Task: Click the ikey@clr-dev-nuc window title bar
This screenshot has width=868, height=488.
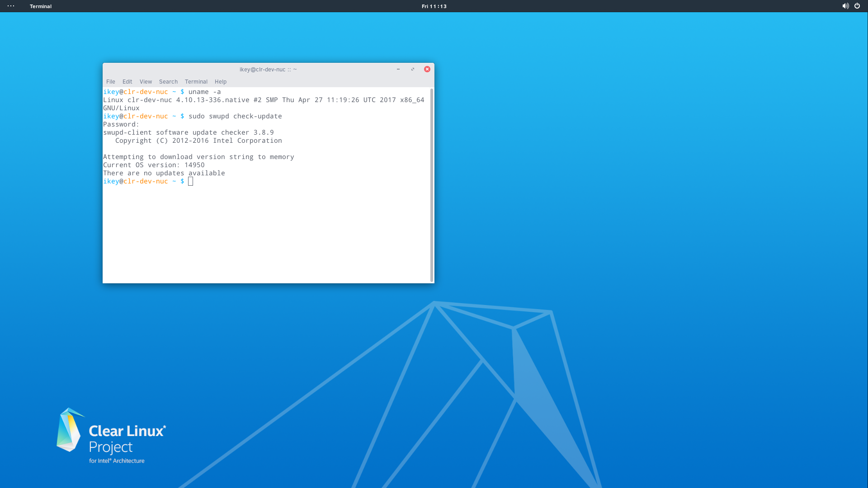Action: tap(268, 69)
